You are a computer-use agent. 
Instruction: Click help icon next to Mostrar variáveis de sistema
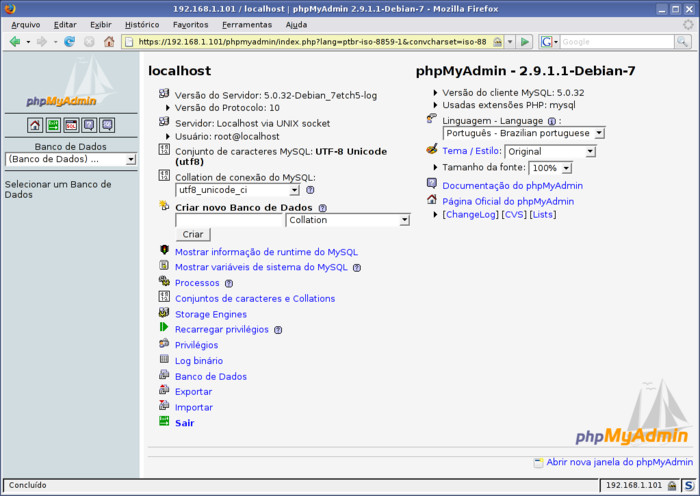tap(357, 267)
